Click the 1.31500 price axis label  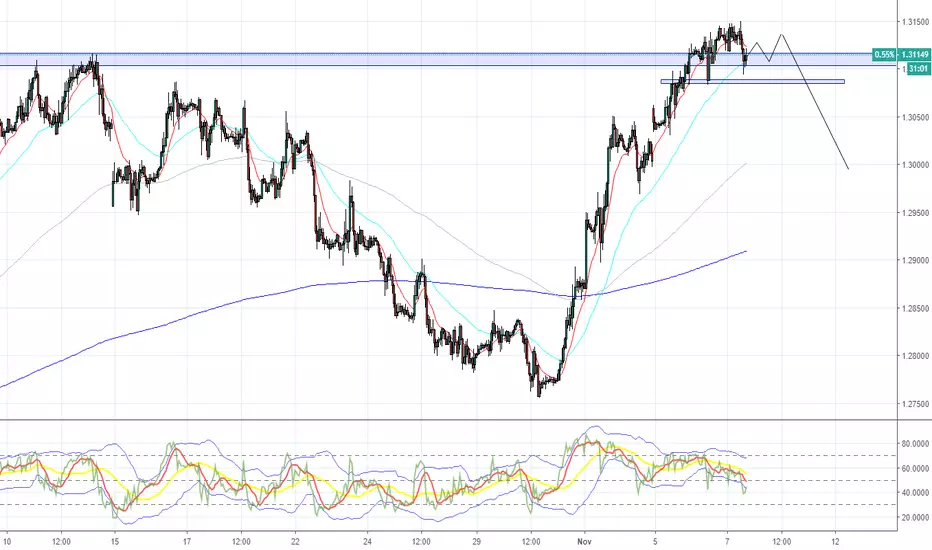click(x=915, y=22)
